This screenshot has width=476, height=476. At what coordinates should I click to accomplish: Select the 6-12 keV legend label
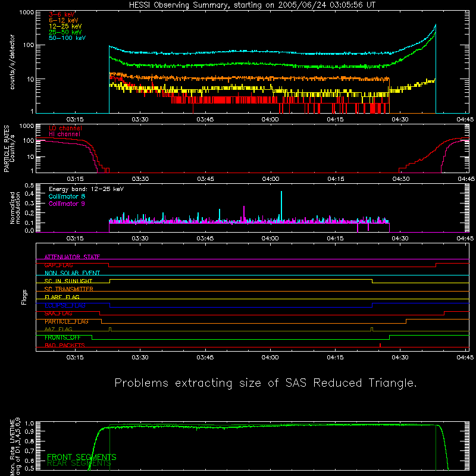(64, 20)
